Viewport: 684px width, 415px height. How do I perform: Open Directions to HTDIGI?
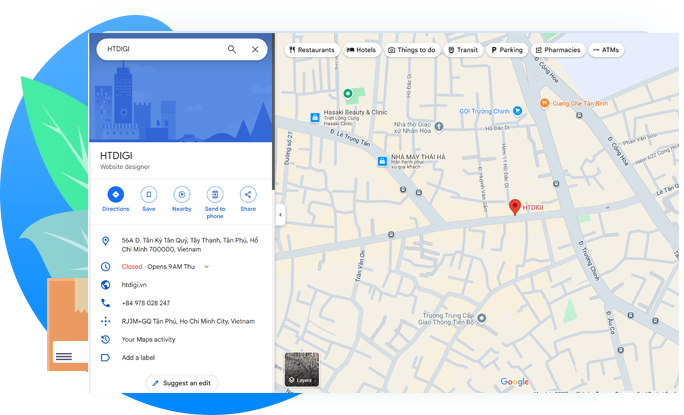(115, 195)
